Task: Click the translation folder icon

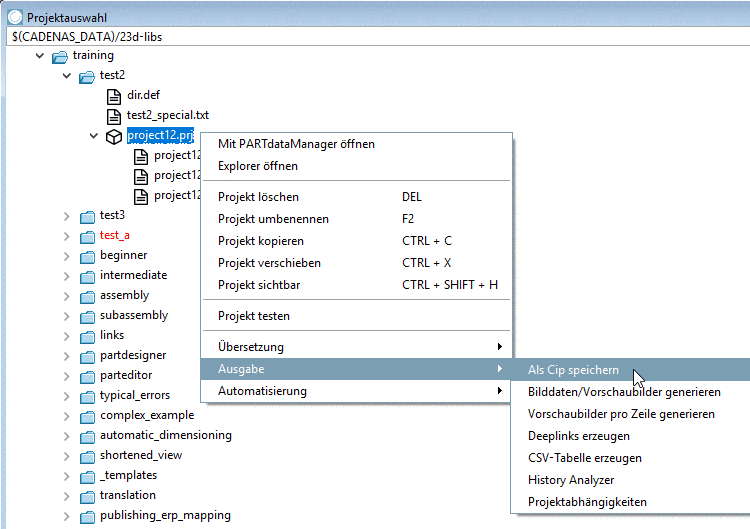Action: [x=87, y=497]
